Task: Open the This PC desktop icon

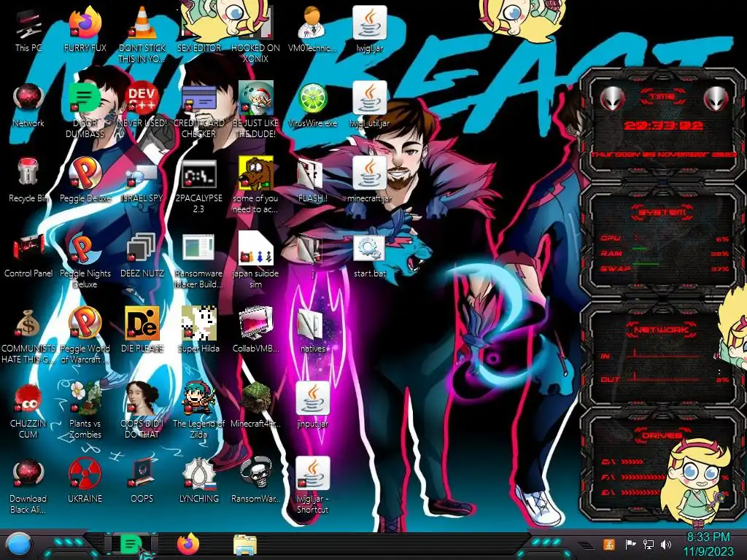Action: 28,24
